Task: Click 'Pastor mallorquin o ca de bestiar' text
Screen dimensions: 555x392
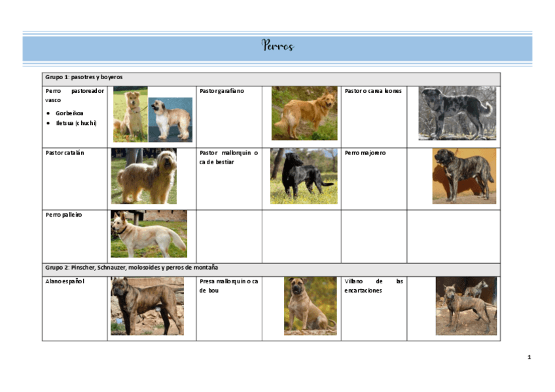Action: (x=228, y=158)
